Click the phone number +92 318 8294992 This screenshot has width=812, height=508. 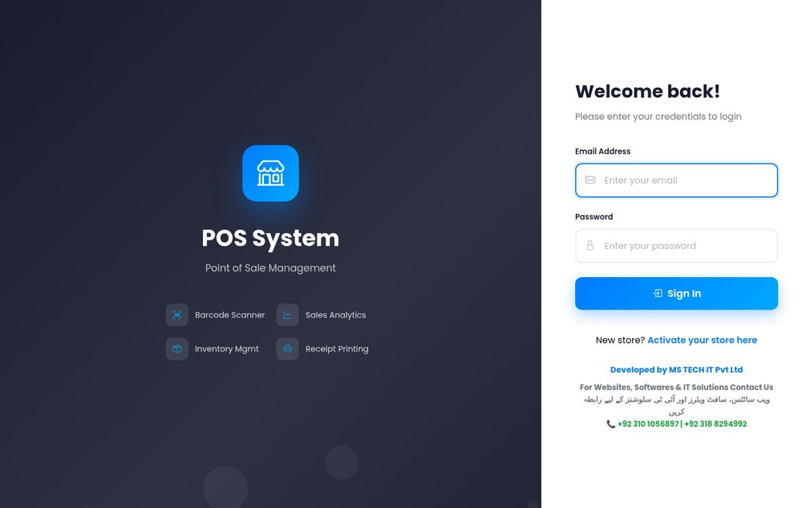(x=715, y=424)
